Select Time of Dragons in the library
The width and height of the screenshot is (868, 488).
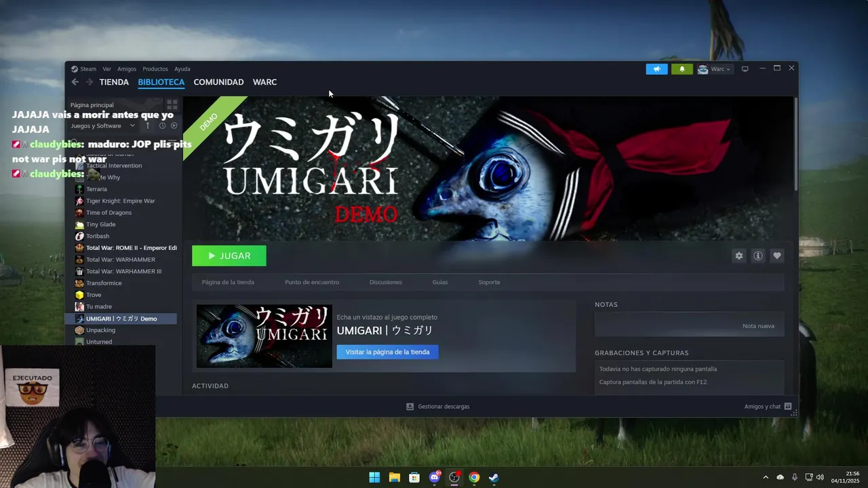(x=108, y=212)
